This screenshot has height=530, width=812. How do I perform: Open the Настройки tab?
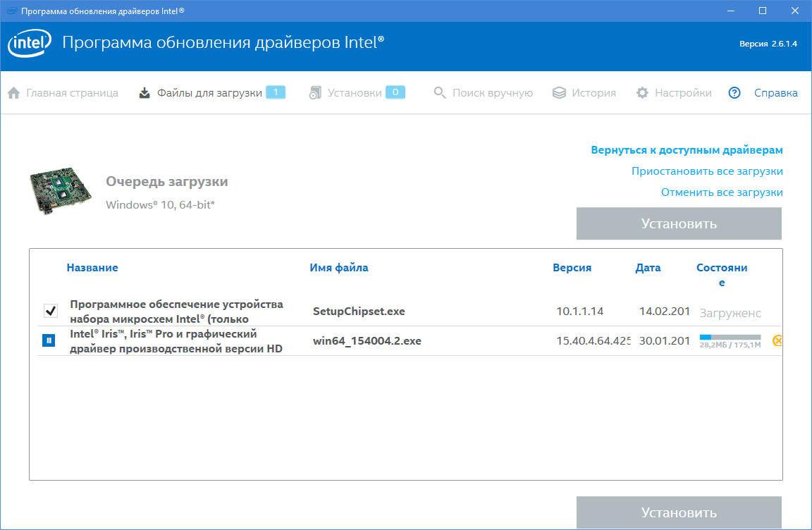683,92
